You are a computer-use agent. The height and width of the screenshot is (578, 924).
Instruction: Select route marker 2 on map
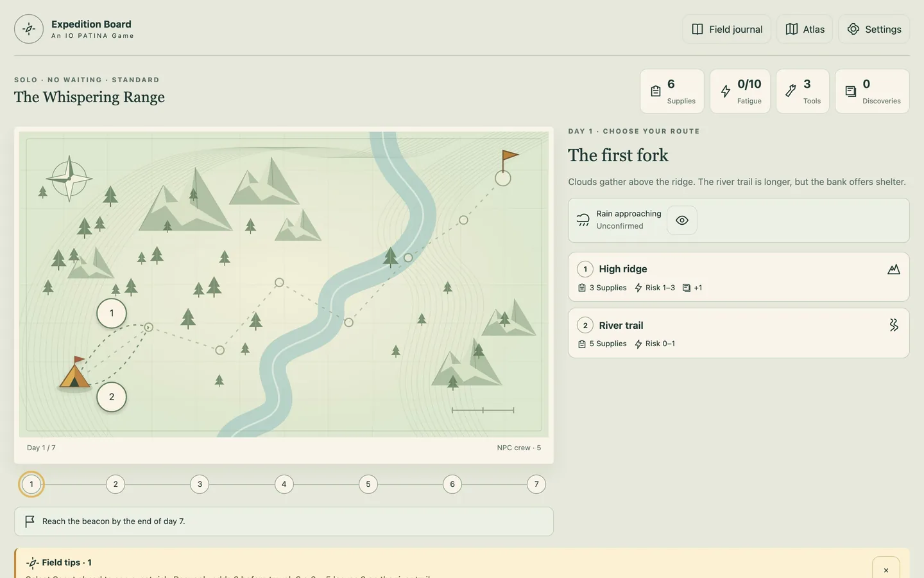112,397
